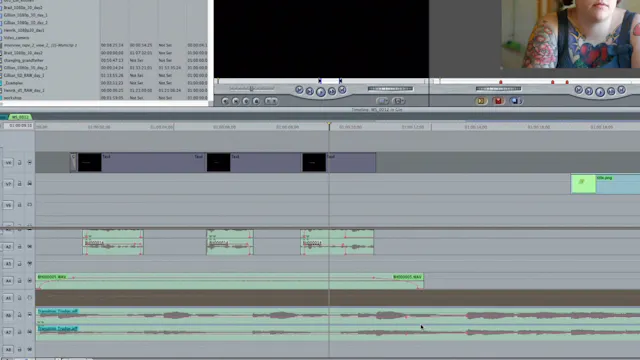Click the A3 track destination label
Viewport: 640px width, 360px height.
8,264
